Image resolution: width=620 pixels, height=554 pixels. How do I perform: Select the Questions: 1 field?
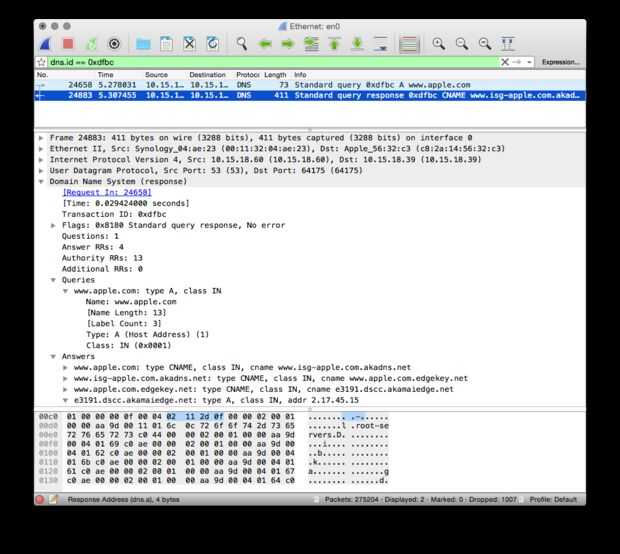(90, 236)
